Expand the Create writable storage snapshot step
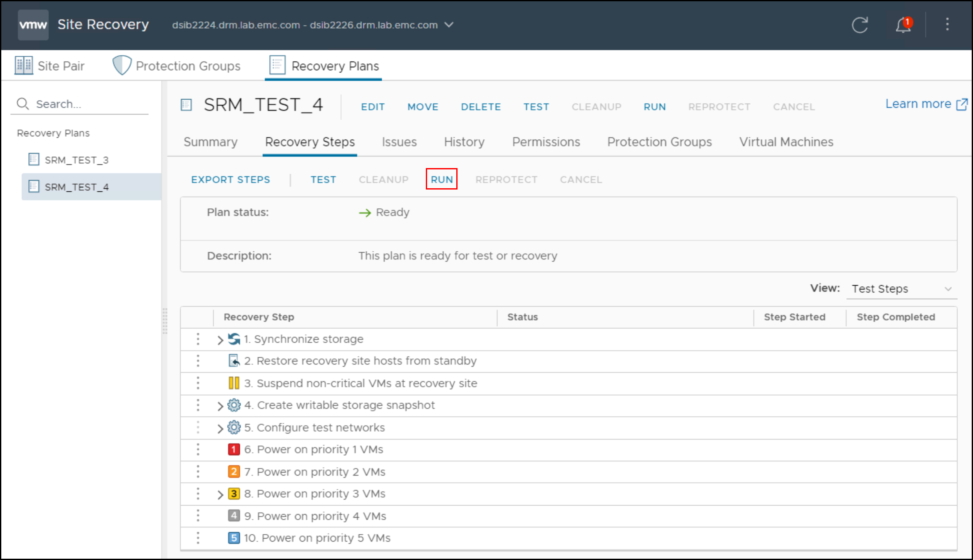The height and width of the screenshot is (560, 973). coord(220,406)
